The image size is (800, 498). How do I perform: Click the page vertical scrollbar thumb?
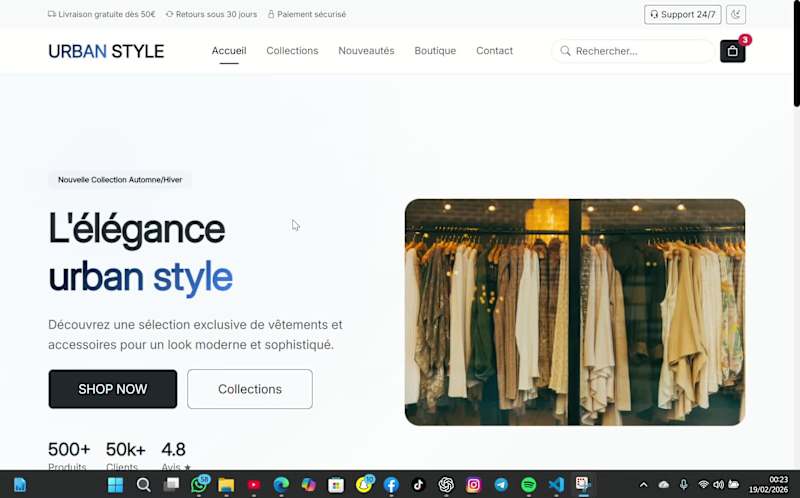(x=796, y=53)
